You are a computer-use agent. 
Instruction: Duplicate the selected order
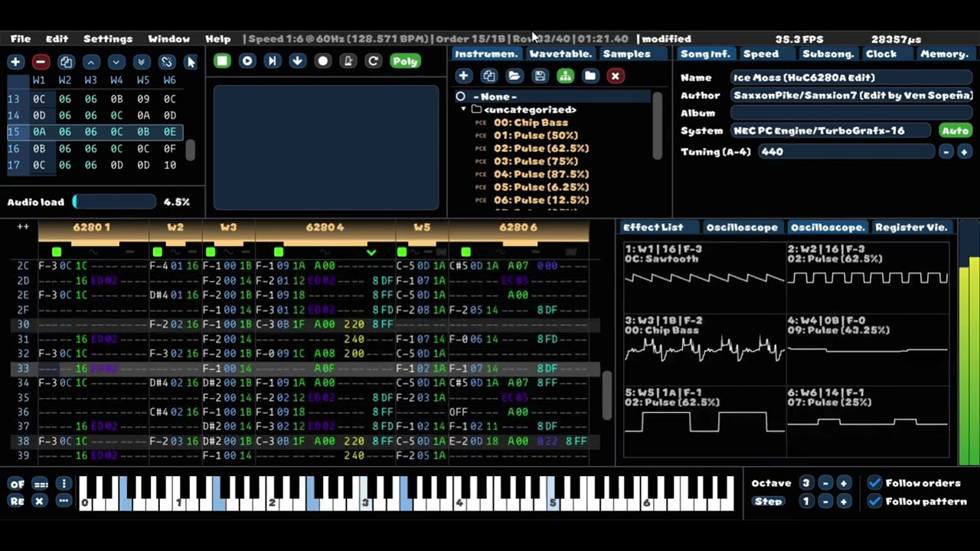pos(66,62)
